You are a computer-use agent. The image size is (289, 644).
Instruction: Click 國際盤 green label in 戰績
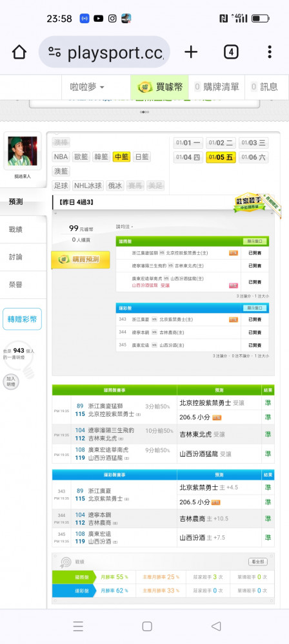pos(74,577)
